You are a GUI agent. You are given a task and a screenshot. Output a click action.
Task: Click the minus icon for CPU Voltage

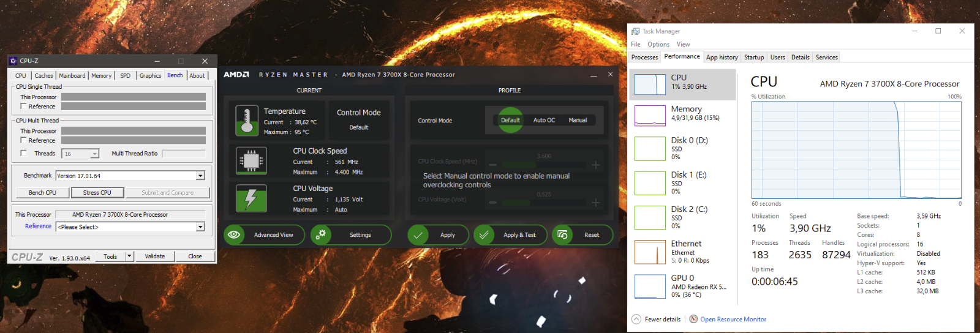point(492,203)
